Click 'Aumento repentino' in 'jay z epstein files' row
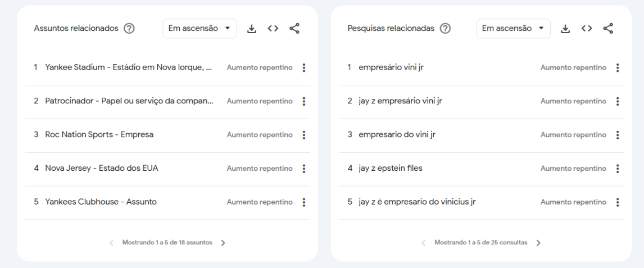The width and height of the screenshot is (644, 268). point(573,169)
